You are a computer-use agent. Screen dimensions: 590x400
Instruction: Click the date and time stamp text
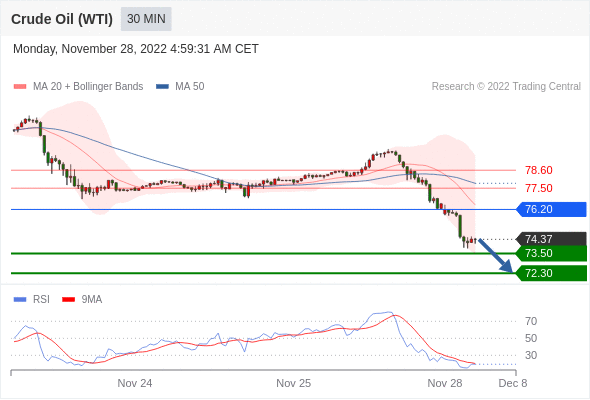pyautogui.click(x=136, y=49)
